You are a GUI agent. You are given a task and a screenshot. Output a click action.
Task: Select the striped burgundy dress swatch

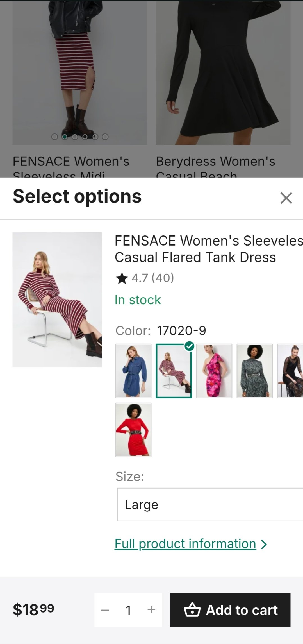click(x=174, y=371)
